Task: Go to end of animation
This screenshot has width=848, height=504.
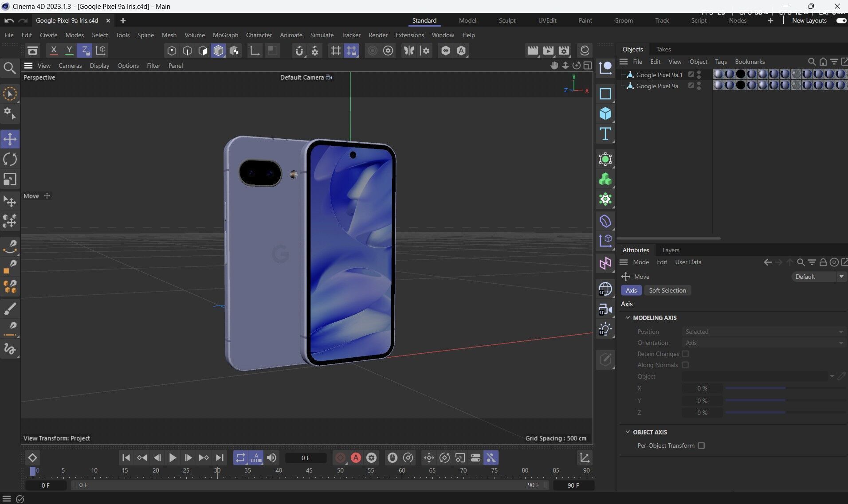Action: point(220,458)
